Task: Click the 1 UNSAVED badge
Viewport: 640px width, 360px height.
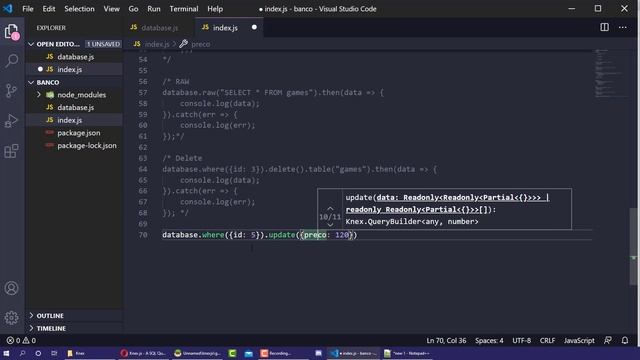Action: tap(103, 44)
